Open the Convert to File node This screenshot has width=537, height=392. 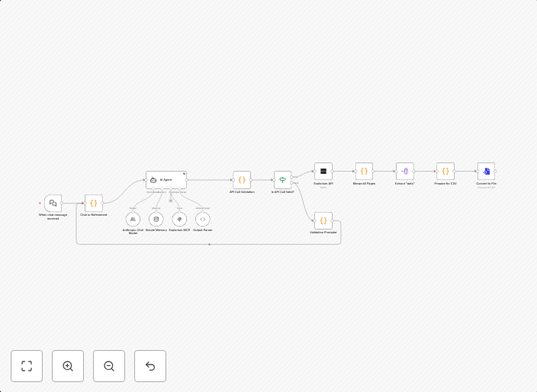(486, 171)
